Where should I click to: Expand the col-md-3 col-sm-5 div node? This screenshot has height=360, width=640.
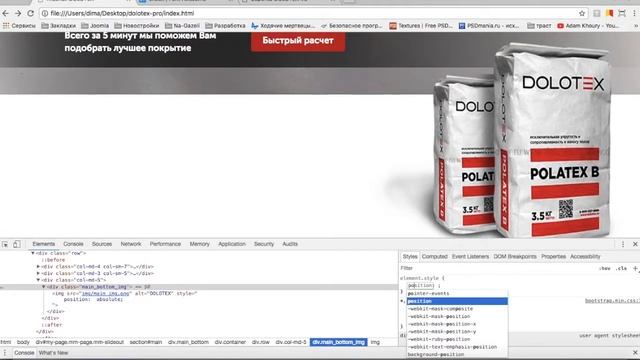(x=38, y=273)
